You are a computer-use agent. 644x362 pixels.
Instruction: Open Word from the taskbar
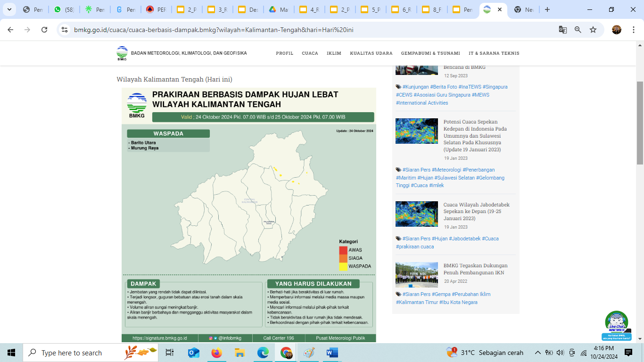(332, 353)
